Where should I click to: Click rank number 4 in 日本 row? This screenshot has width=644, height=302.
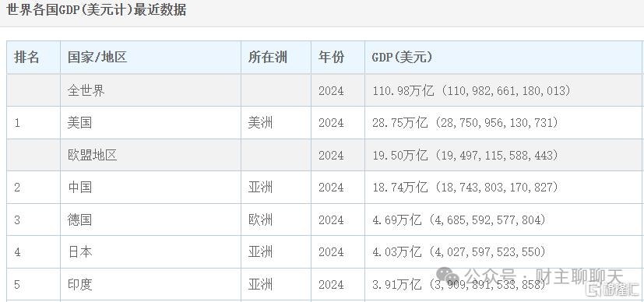pos(17,252)
